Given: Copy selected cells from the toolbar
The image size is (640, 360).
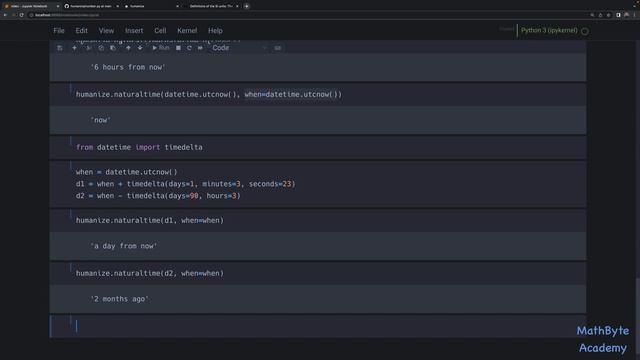Looking at the screenshot, I should tap(101, 48).
